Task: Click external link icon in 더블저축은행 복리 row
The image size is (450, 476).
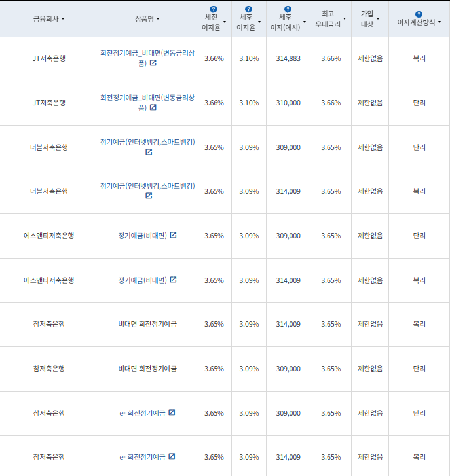Action: coord(149,196)
